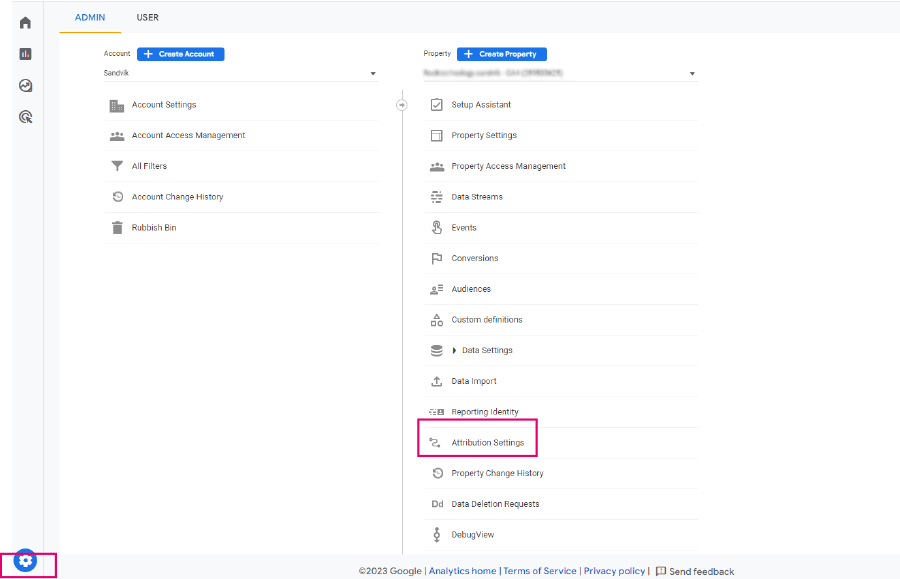Open Property Access Management label
Image resolution: width=900 pixels, height=579 pixels.
click(509, 166)
